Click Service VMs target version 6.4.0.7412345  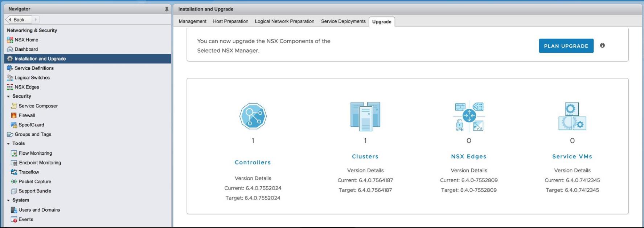(x=572, y=190)
